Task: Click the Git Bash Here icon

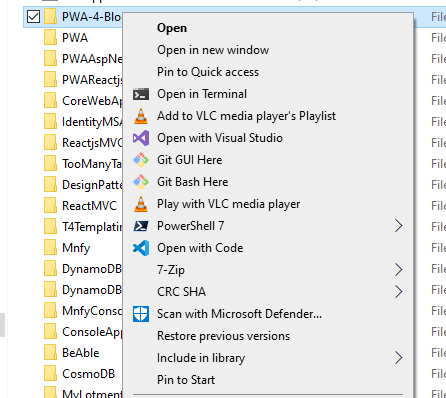Action: coord(141,182)
